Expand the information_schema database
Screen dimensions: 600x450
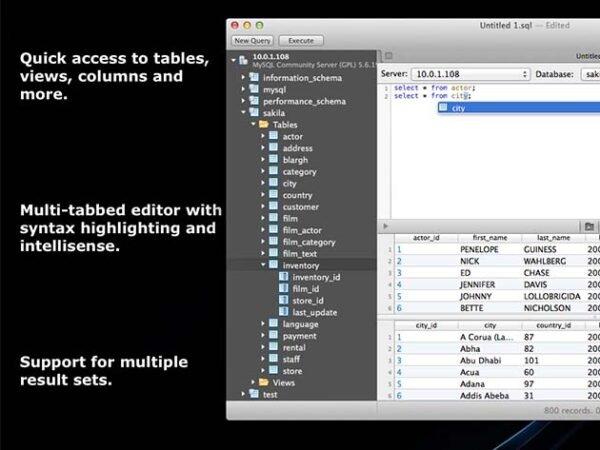(x=243, y=77)
